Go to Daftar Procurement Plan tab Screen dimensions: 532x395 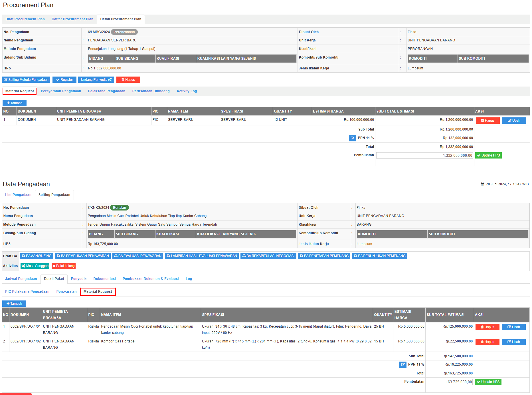point(72,19)
